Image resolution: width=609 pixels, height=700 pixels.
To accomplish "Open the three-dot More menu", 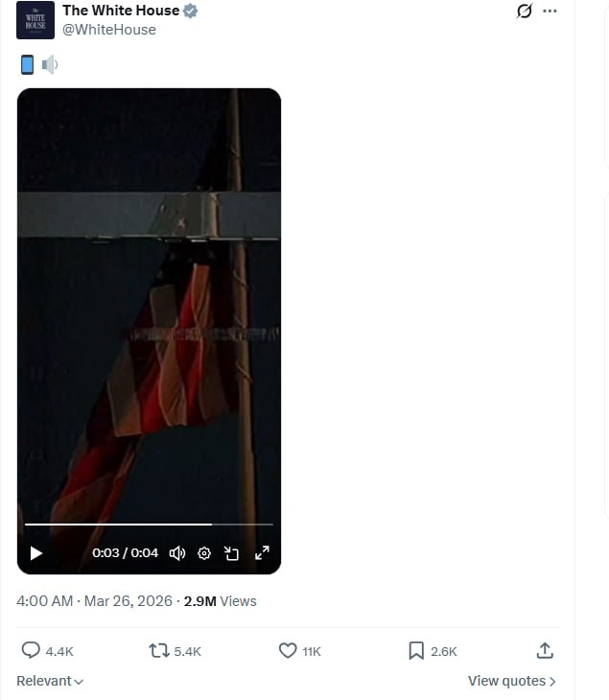I will coord(550,12).
